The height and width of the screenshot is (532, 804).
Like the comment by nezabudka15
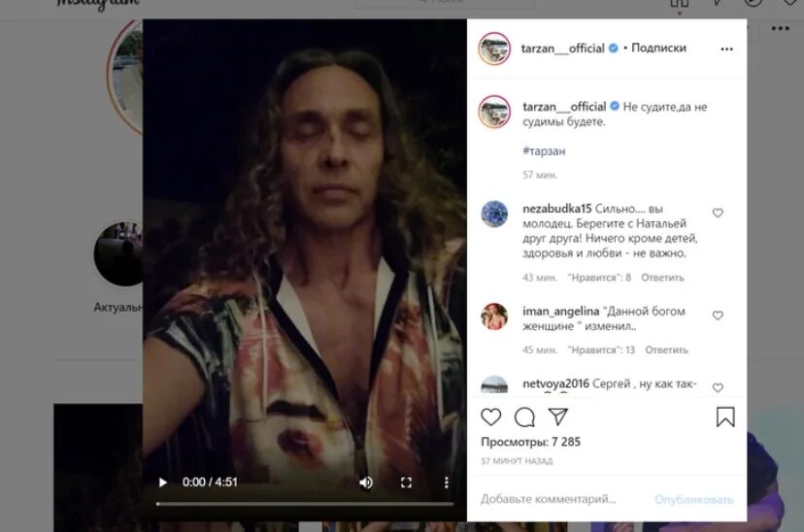(x=718, y=213)
